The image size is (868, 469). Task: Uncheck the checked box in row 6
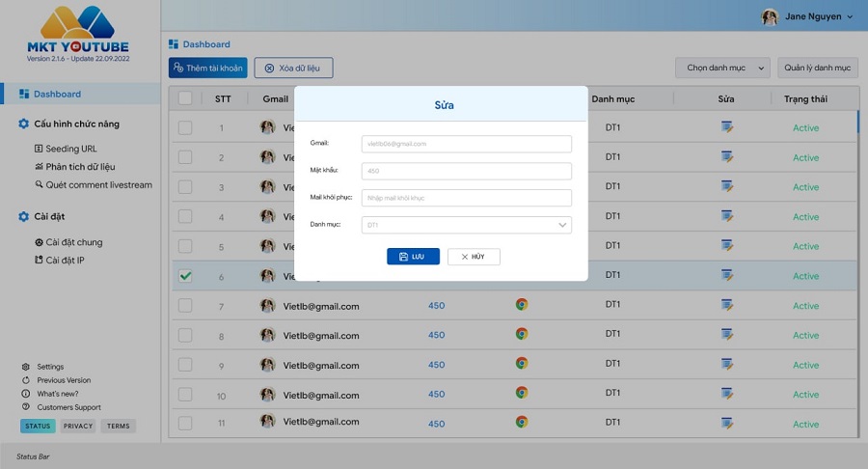[x=185, y=276]
